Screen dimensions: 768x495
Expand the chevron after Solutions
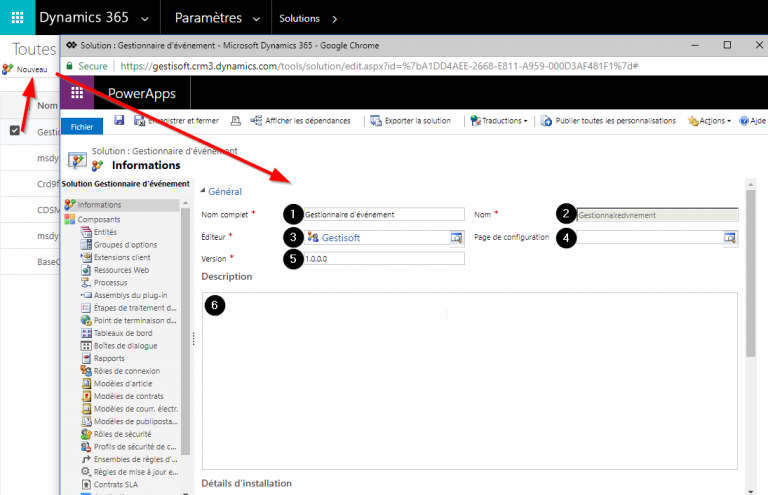[335, 19]
